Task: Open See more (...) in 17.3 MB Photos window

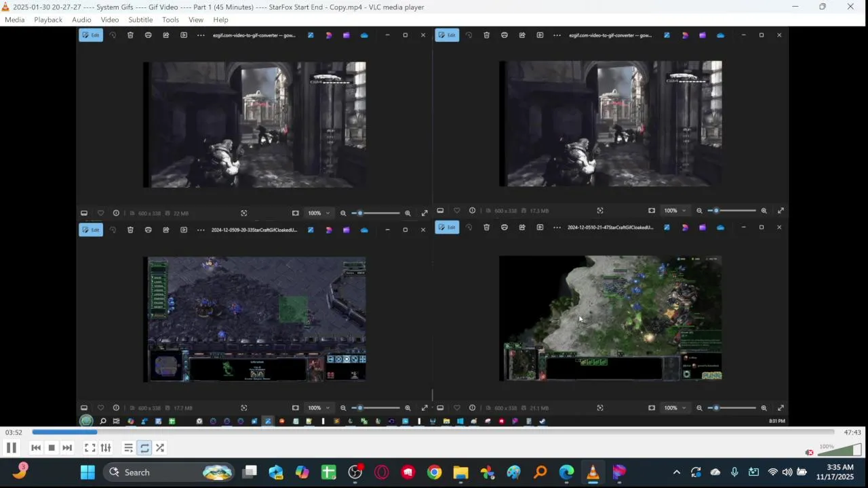Action: tap(557, 35)
